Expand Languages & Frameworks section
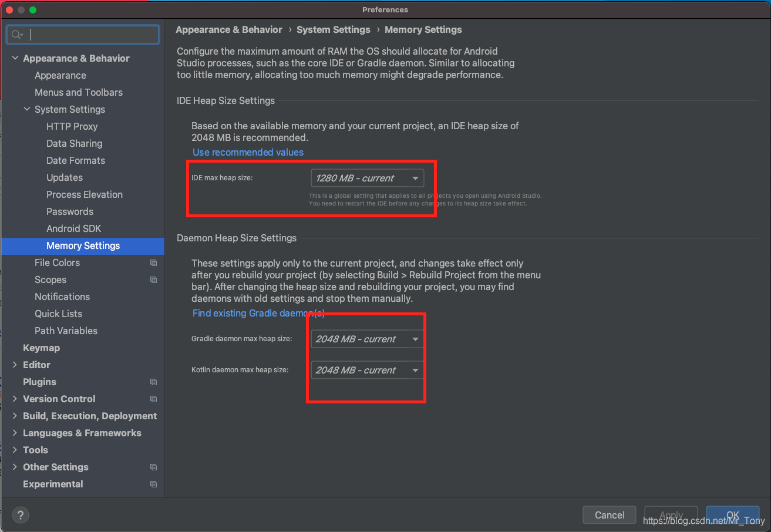 point(15,433)
